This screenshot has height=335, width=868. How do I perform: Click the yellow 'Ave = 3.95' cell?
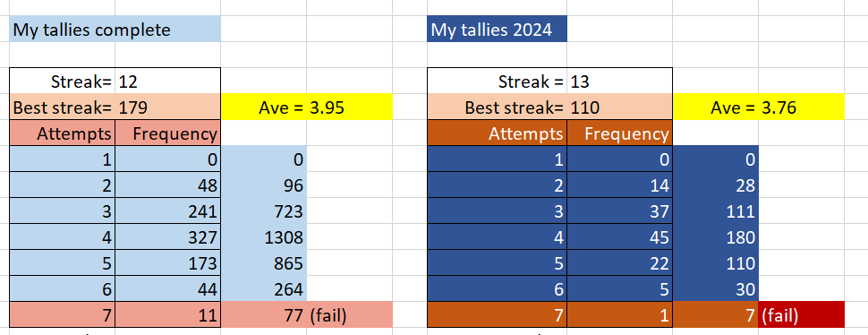tap(307, 107)
